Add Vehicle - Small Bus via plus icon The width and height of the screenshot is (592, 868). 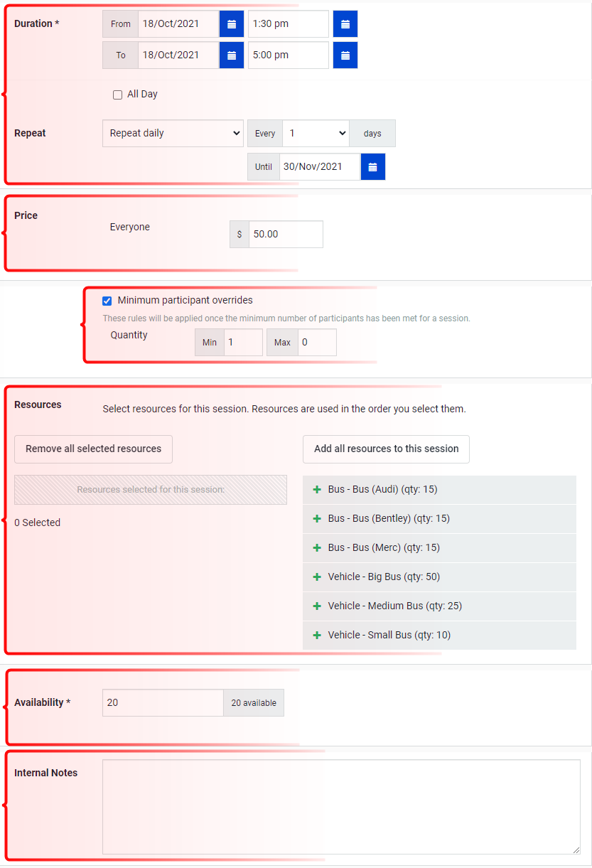pyautogui.click(x=317, y=635)
